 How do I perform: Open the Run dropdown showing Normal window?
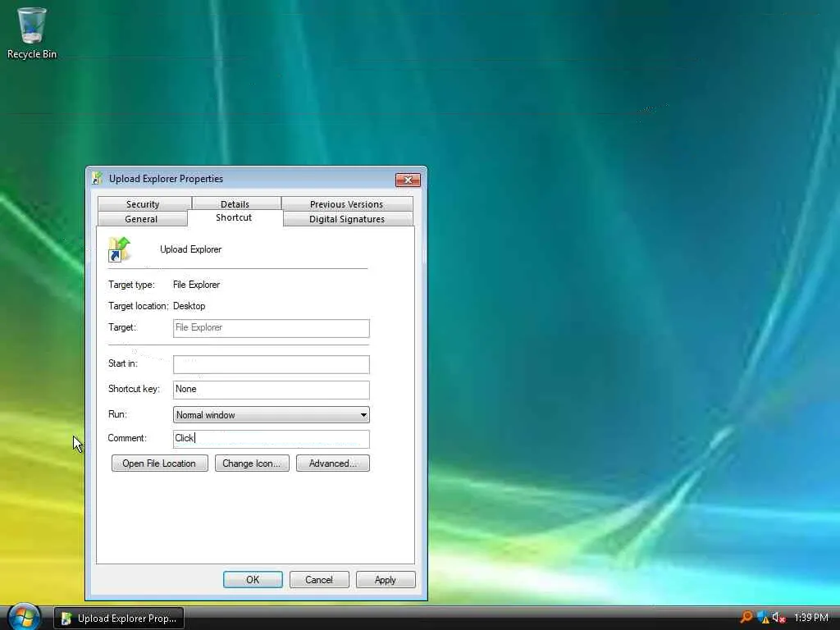271,414
